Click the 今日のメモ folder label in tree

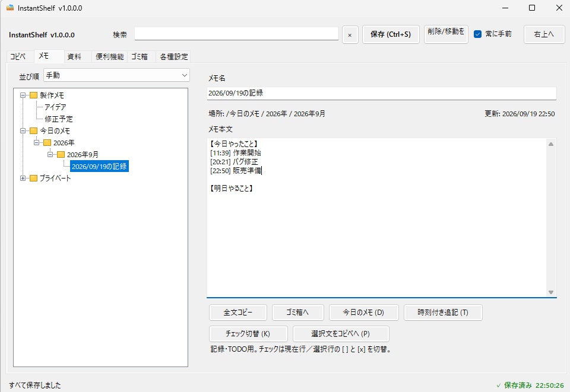coord(55,130)
